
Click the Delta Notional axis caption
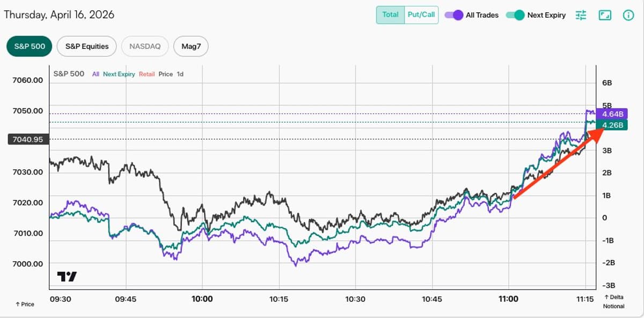click(x=614, y=302)
